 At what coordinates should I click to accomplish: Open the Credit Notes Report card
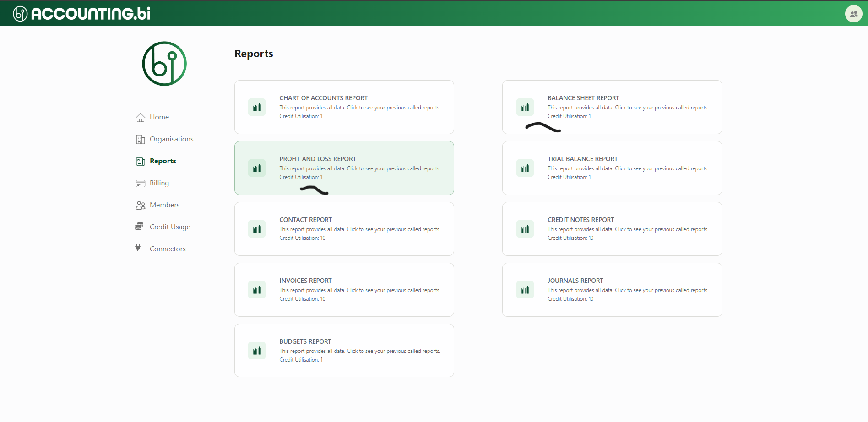pyautogui.click(x=612, y=228)
